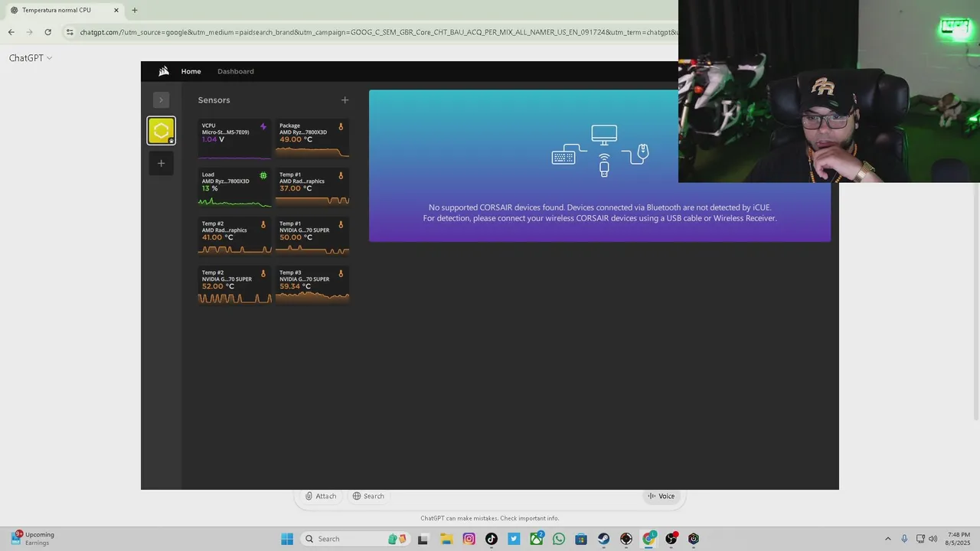Open File Explorer from the taskbar
Screen dimensions: 980x551
[x=446, y=539]
